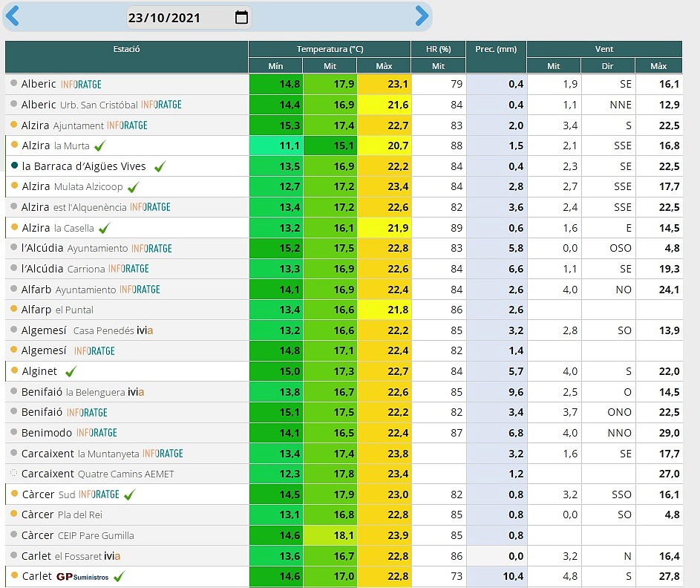This screenshot has height=588, width=700.
Task: Click the INFORATGE logo on l'Alcúdia Carriona
Action: tap(128, 269)
